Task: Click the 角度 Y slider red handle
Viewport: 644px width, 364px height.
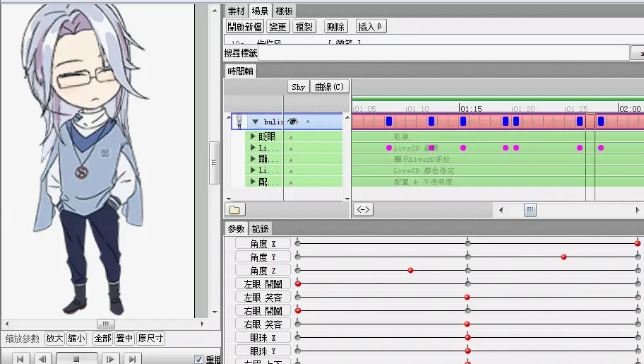Action: pos(564,257)
